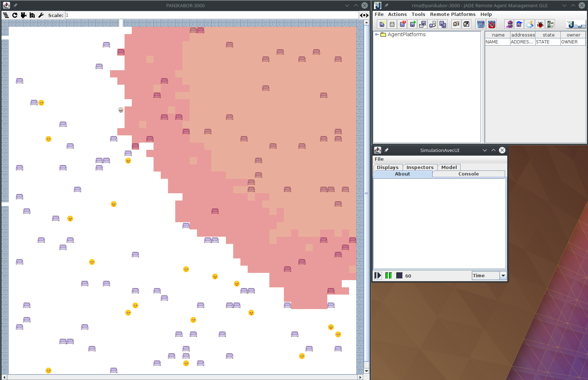Select the ADDRES... cell in the agent table
Screen dimensions: 588x380
click(x=523, y=42)
